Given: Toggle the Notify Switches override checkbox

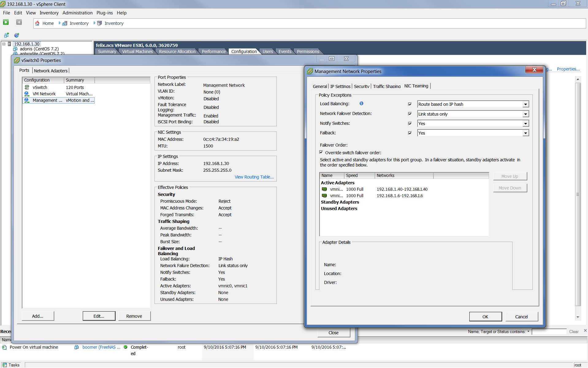Looking at the screenshot, I should (x=410, y=124).
